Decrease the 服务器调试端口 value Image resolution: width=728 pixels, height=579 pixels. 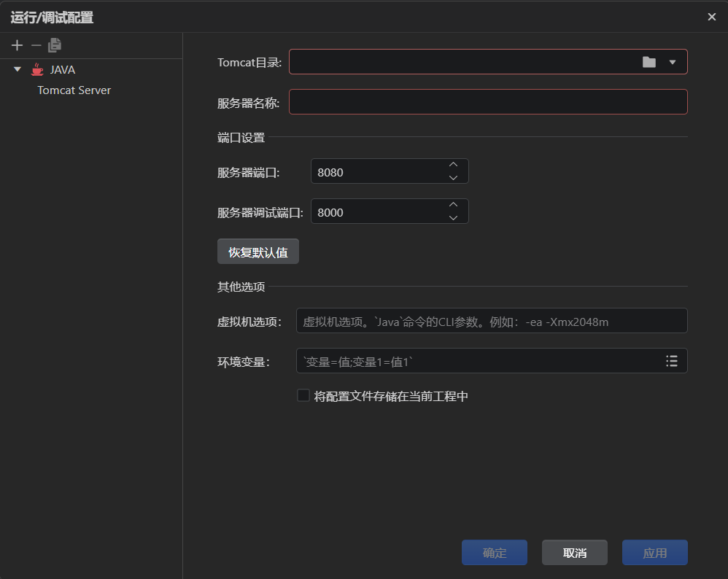454,218
